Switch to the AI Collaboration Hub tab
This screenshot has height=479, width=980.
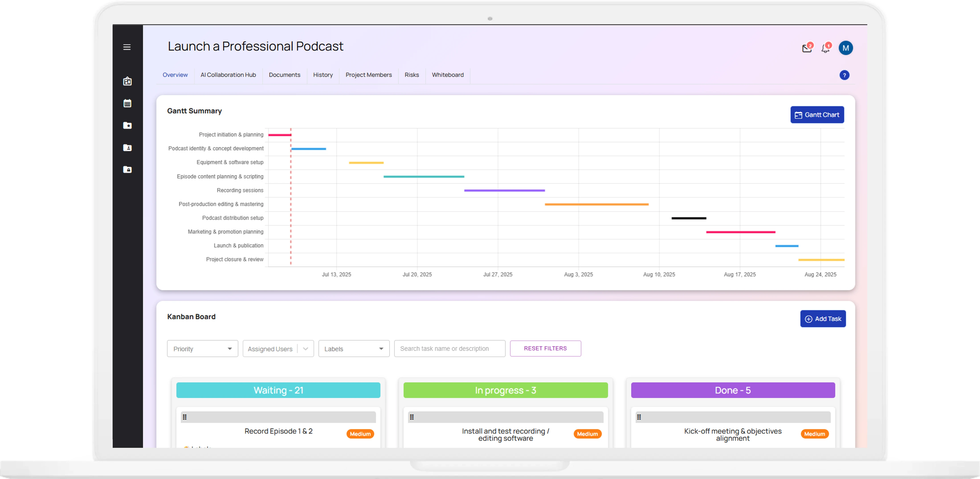228,75
